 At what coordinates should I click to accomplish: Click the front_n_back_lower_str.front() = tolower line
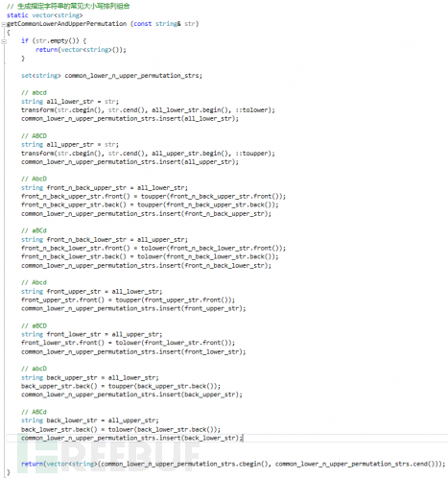coord(153,248)
